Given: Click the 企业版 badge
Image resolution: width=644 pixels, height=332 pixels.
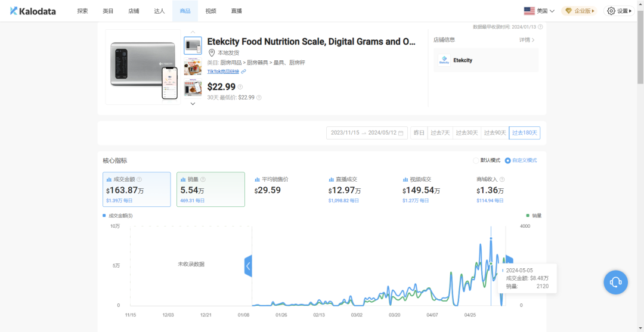Looking at the screenshot, I should (x=581, y=11).
